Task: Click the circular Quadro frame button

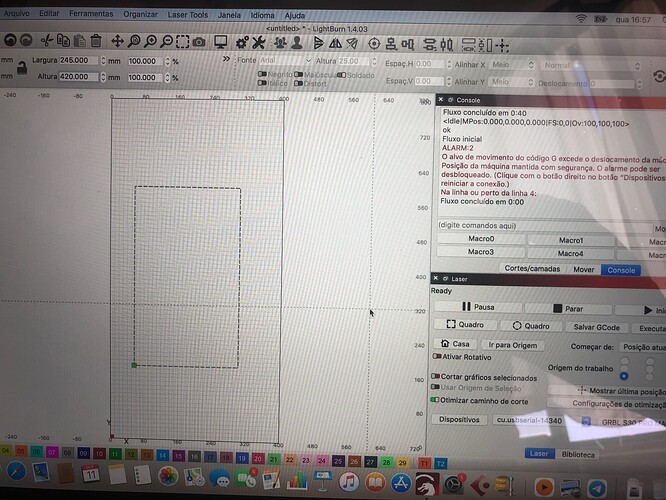Action: click(530, 326)
